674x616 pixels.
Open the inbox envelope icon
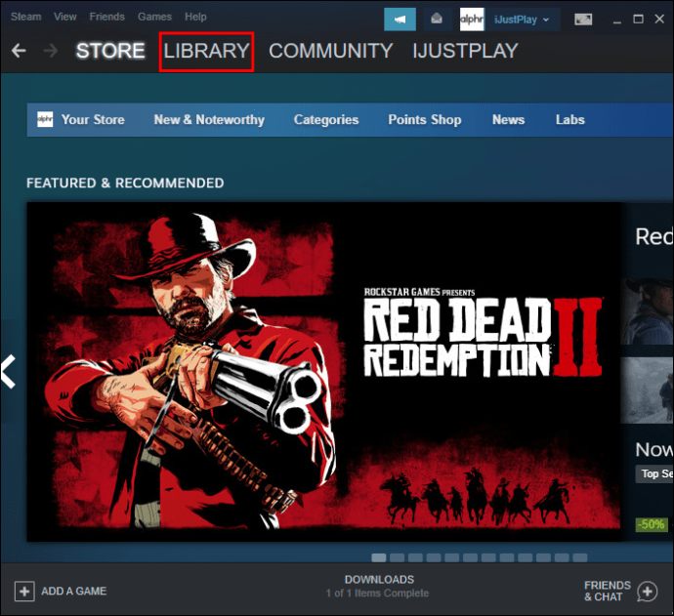click(x=437, y=19)
